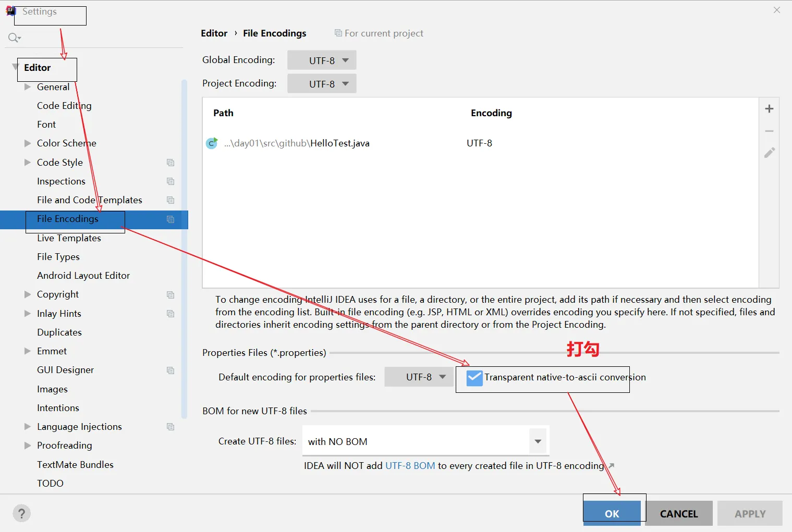Open the UTF-8 BOM link
The image size is (792, 532).
pyautogui.click(x=410, y=466)
